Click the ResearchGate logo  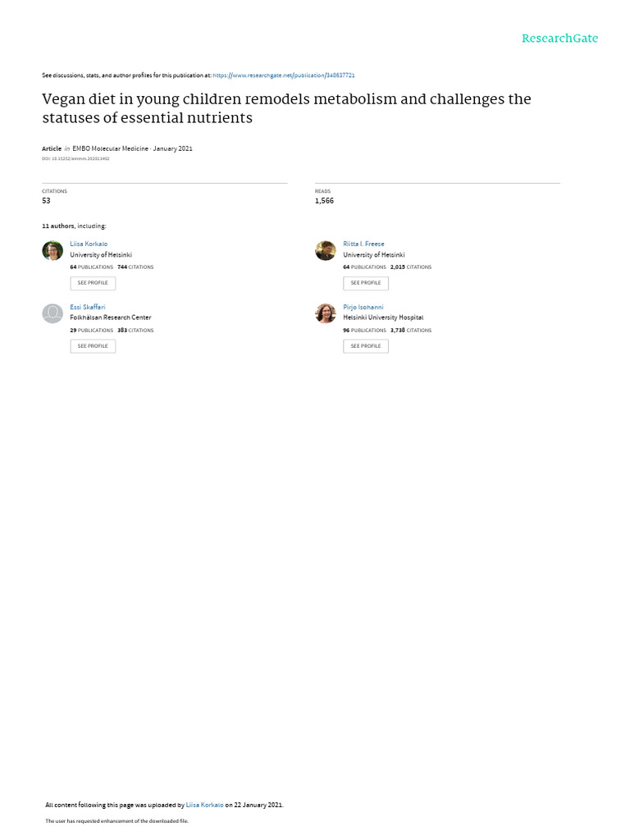click(559, 39)
